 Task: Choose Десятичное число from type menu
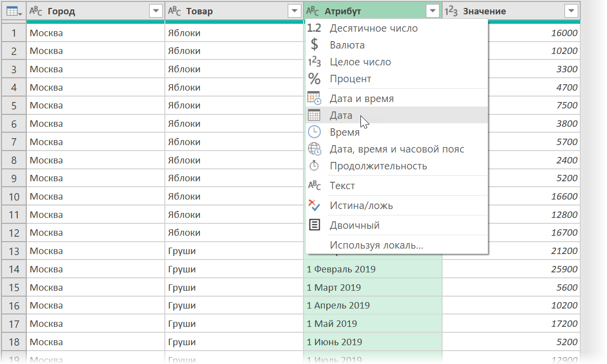(397, 28)
